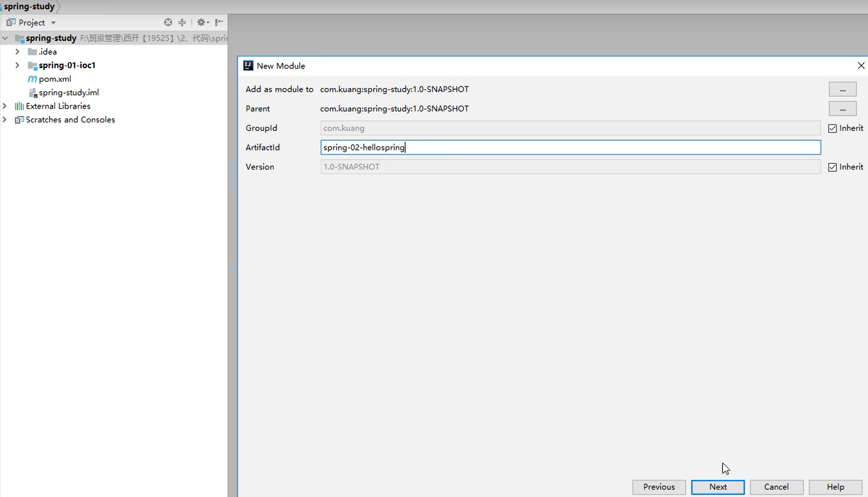Click the Cancel button

776,487
